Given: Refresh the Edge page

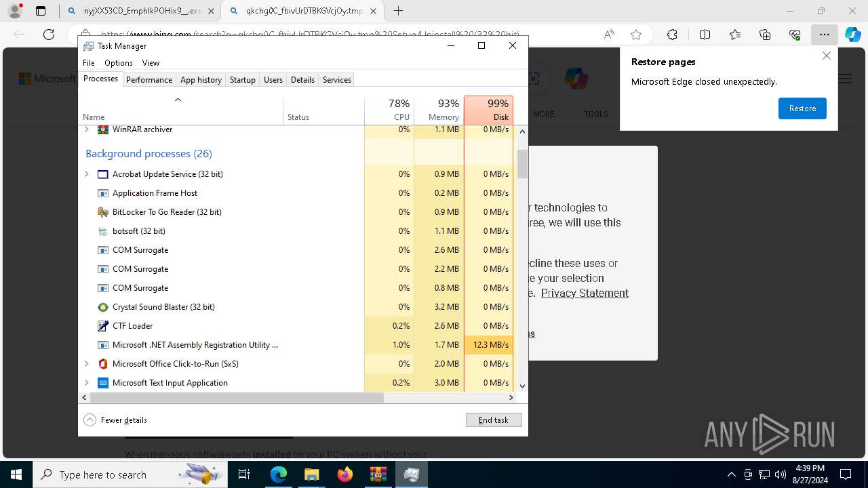Looking at the screenshot, I should click(x=49, y=35).
